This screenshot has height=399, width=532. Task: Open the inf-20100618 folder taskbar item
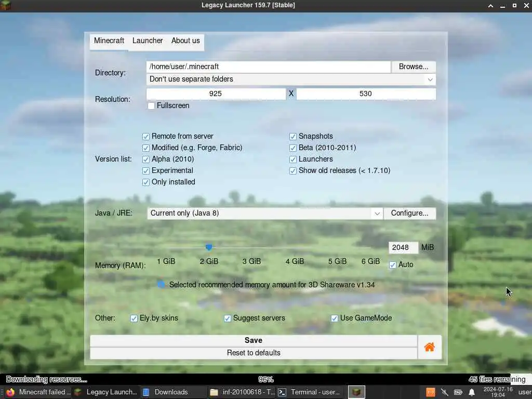[x=242, y=392]
